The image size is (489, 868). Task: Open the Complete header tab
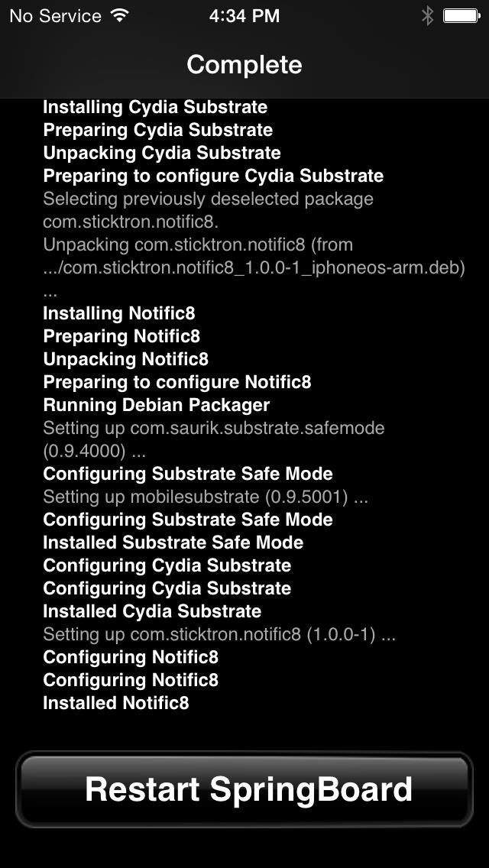(244, 64)
